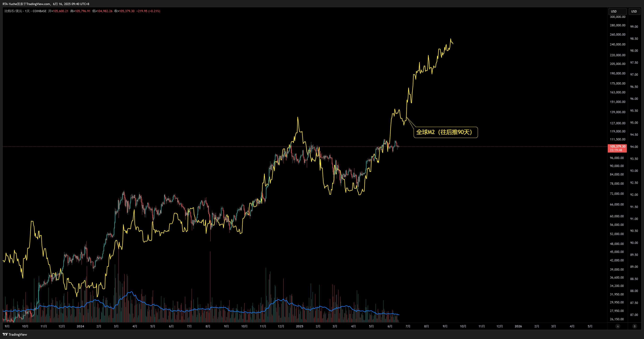
Task: Click the 2025 label on the time axis
Action: pos(300,326)
